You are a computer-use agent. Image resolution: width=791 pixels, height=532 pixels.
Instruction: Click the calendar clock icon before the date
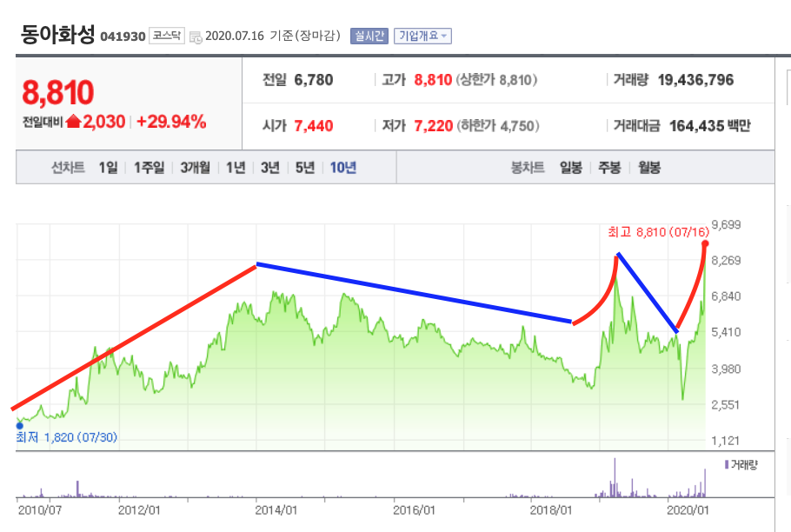(x=196, y=37)
